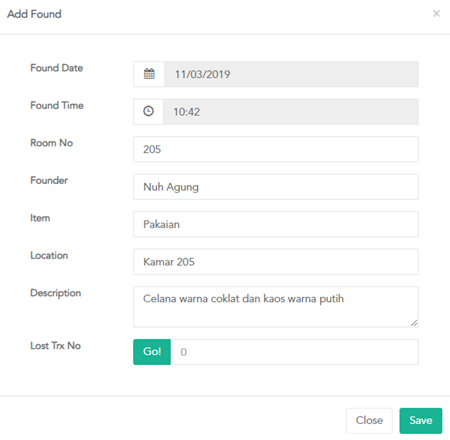Screen dimensions: 450x440
Task: Click inside the Description text area
Action: pyautogui.click(x=276, y=307)
